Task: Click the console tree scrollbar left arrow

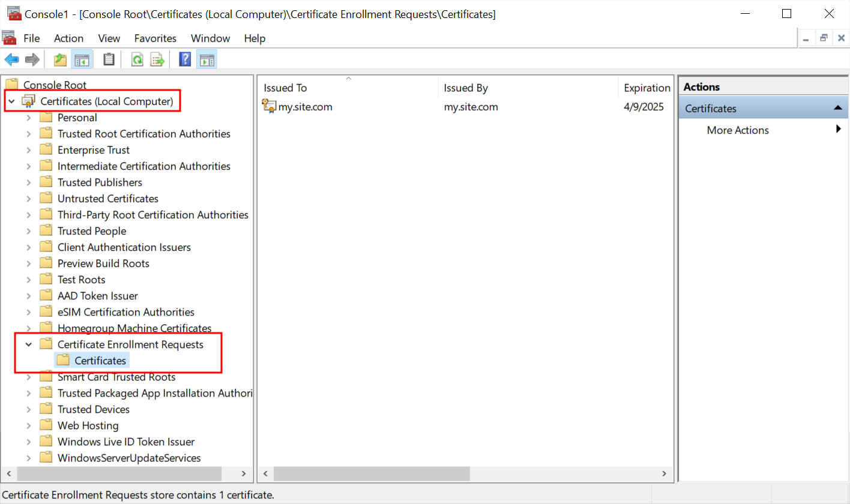Action: [x=9, y=473]
